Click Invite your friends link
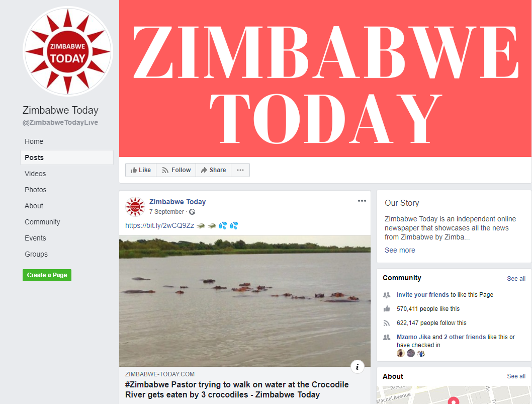 pyautogui.click(x=423, y=295)
